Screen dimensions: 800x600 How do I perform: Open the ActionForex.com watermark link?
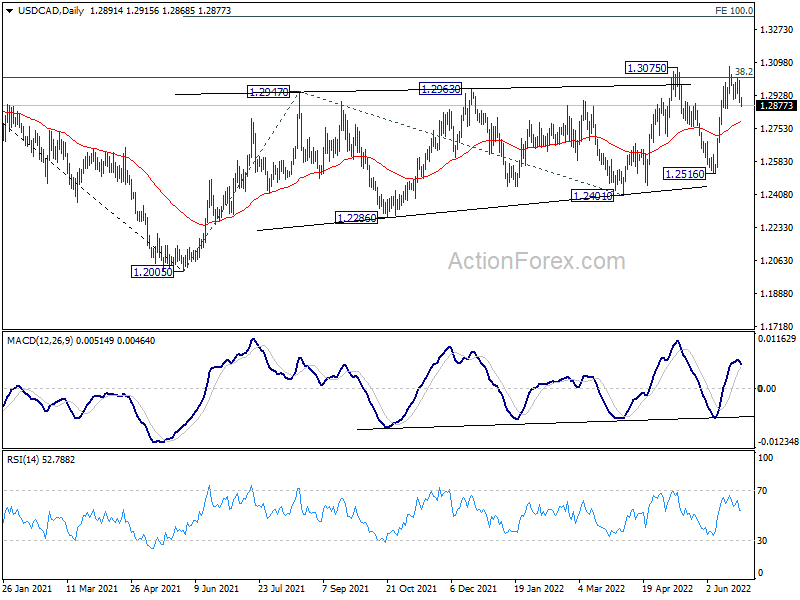pos(536,262)
